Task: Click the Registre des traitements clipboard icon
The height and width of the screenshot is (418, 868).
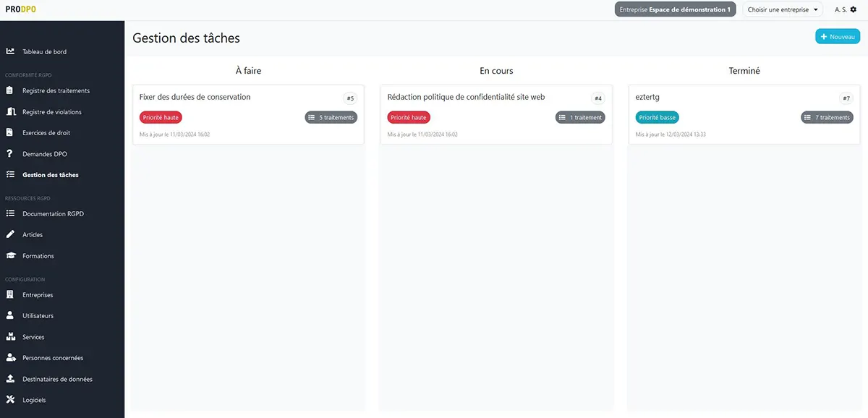Action: pyautogui.click(x=10, y=90)
